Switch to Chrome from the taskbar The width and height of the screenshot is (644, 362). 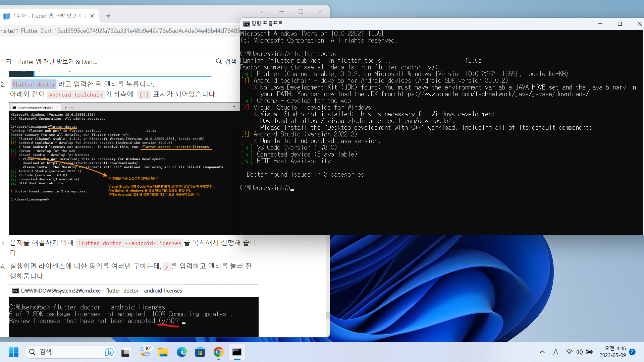click(x=219, y=352)
